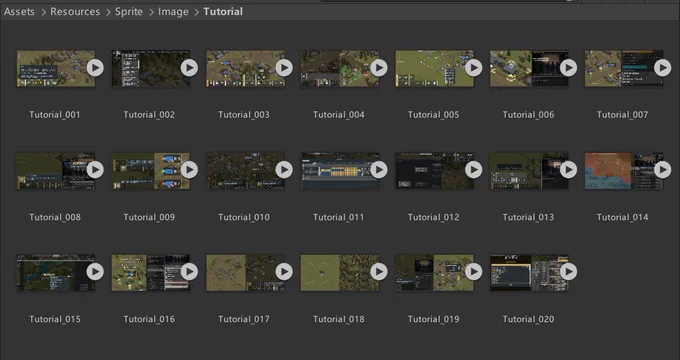Click the Tutorial_009 file name label
Viewport: 680px width, 360px height.
tap(149, 217)
